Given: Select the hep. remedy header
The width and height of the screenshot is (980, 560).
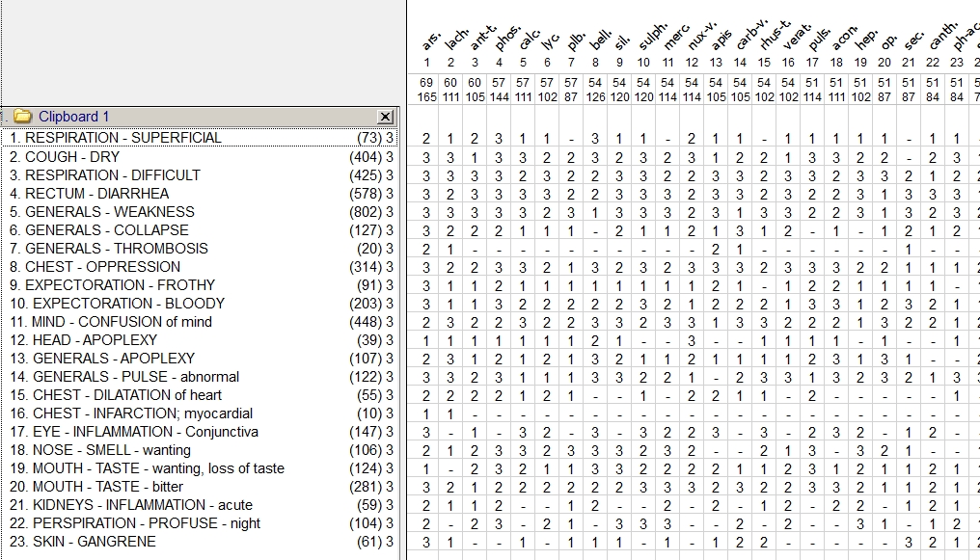Looking at the screenshot, I should 865,40.
